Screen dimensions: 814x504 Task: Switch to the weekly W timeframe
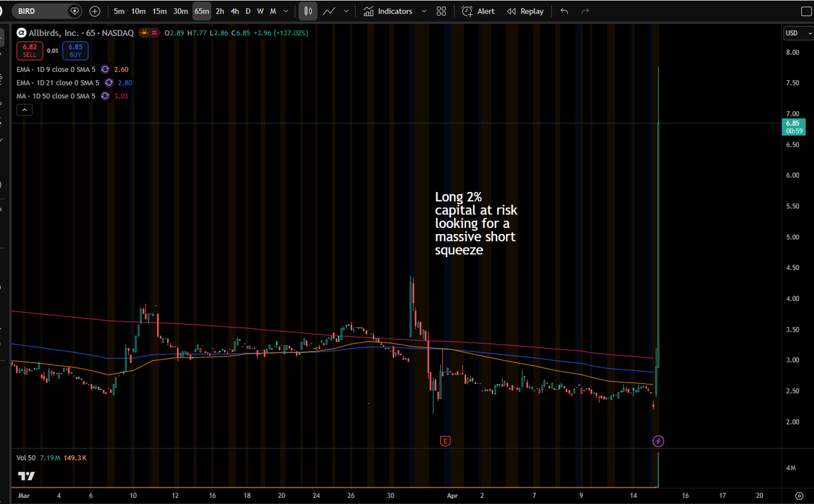point(260,11)
